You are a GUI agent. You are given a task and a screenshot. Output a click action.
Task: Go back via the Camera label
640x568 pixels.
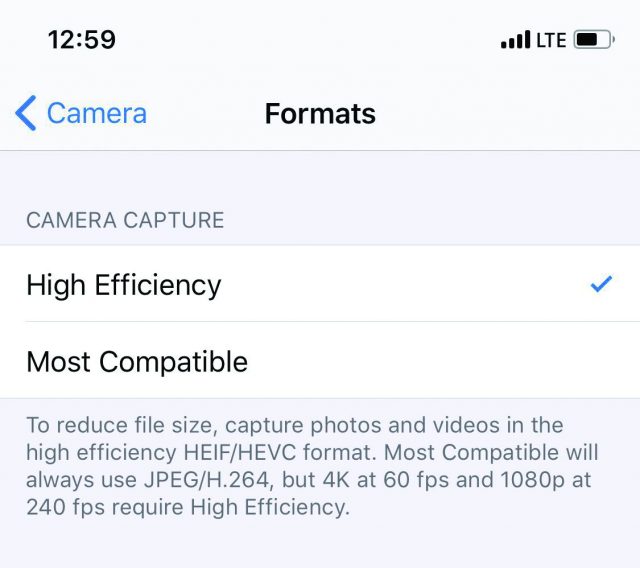[x=97, y=113]
